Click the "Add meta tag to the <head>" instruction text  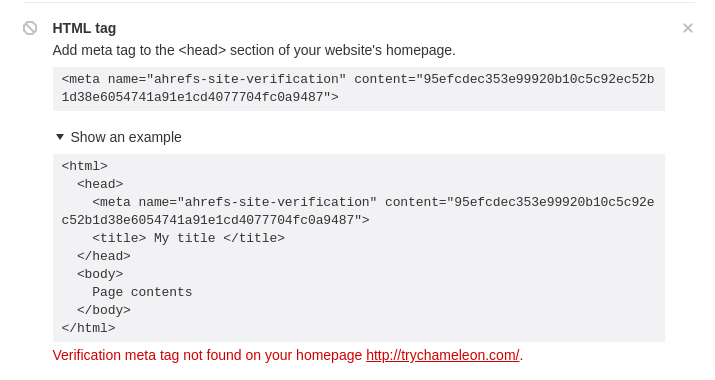coord(254,50)
